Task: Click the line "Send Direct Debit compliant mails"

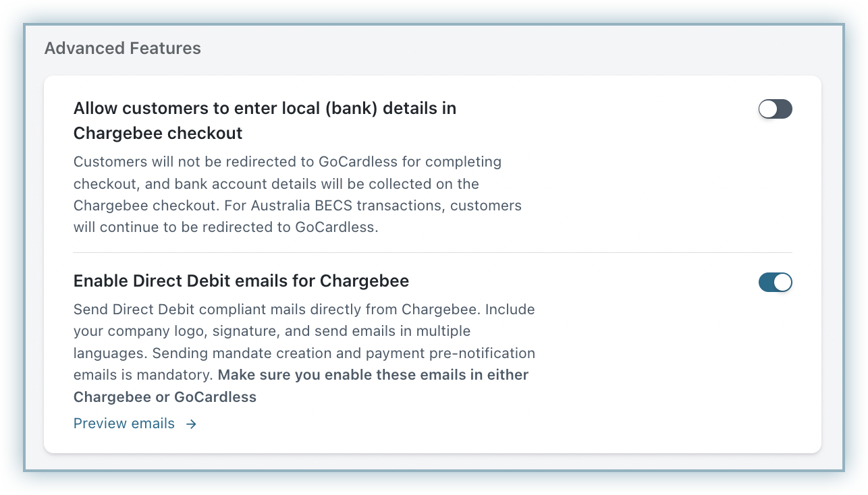Action: [304, 310]
